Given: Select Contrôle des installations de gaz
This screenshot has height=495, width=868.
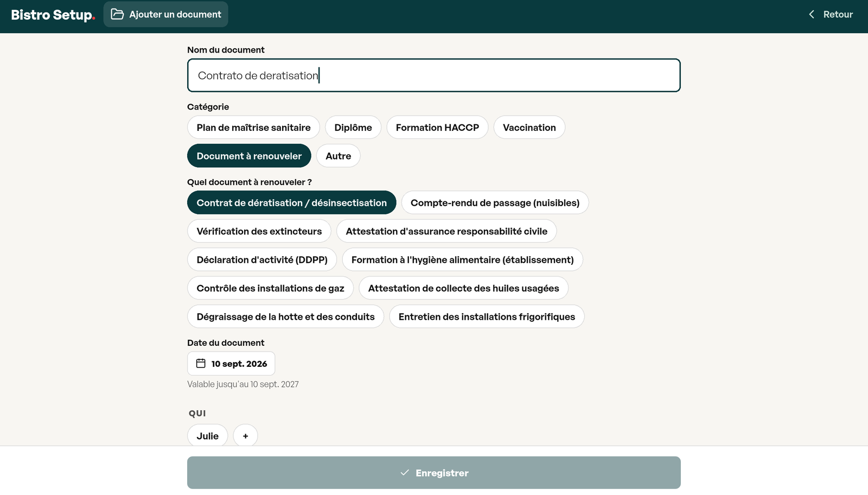Looking at the screenshot, I should click(x=271, y=288).
